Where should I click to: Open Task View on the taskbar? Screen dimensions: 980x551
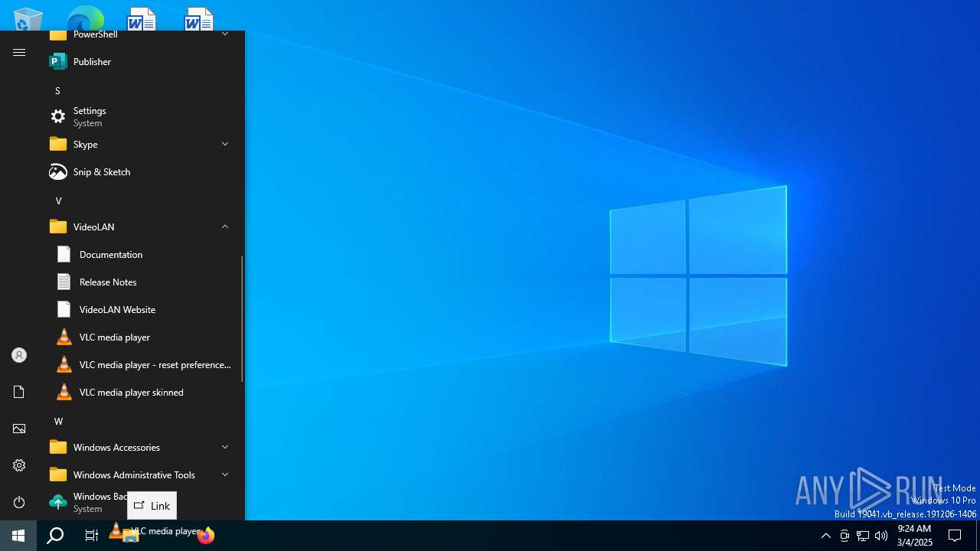pyautogui.click(x=92, y=536)
